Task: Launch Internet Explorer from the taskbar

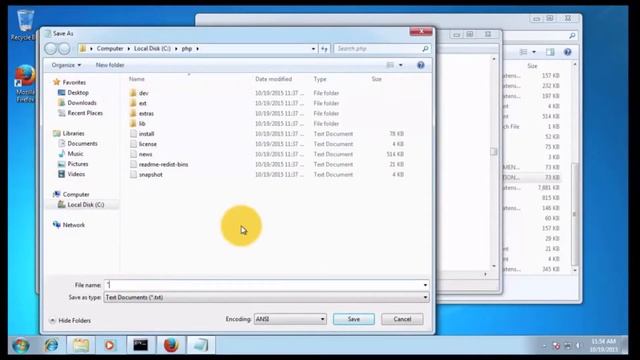Action: tap(51, 345)
